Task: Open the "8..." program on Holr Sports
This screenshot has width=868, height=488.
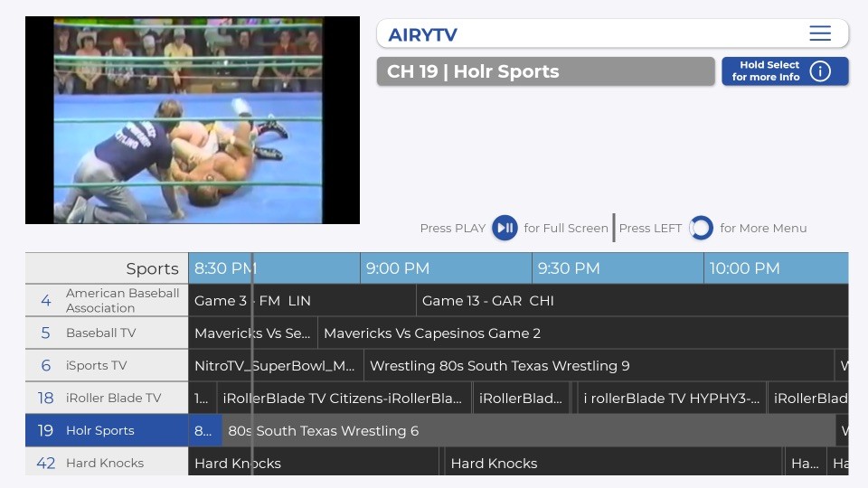Action: [205, 430]
